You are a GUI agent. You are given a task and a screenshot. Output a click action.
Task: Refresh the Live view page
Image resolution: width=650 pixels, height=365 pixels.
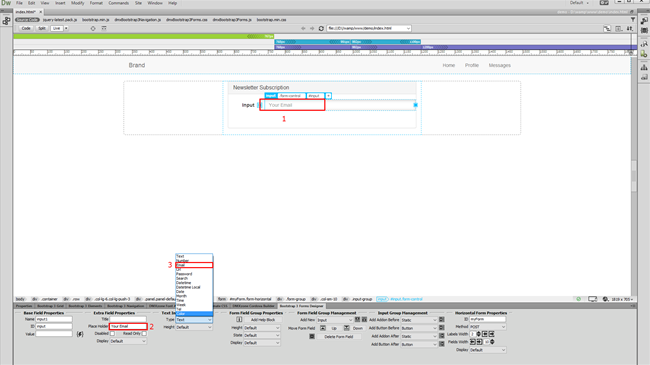pyautogui.click(x=321, y=29)
